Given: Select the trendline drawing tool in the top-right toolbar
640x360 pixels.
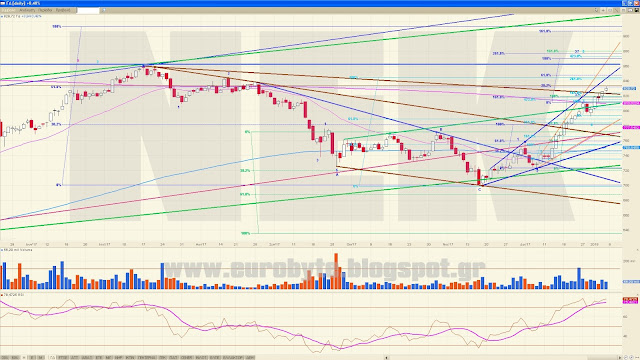Looking at the screenshot, I should [x=616, y=10].
